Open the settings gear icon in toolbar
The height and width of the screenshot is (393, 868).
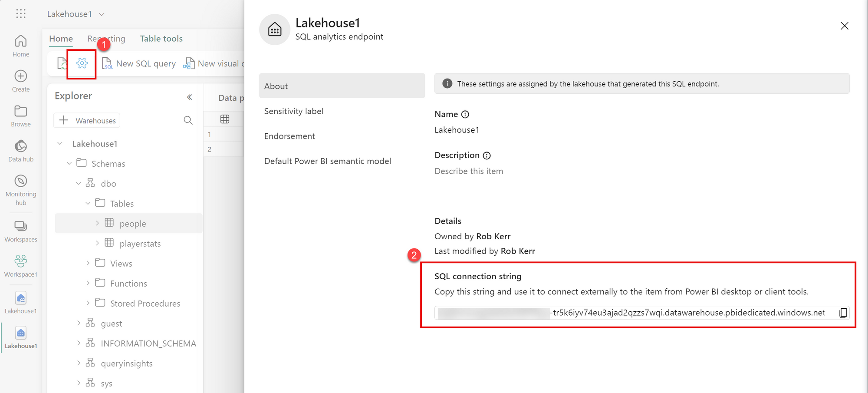[x=82, y=63]
